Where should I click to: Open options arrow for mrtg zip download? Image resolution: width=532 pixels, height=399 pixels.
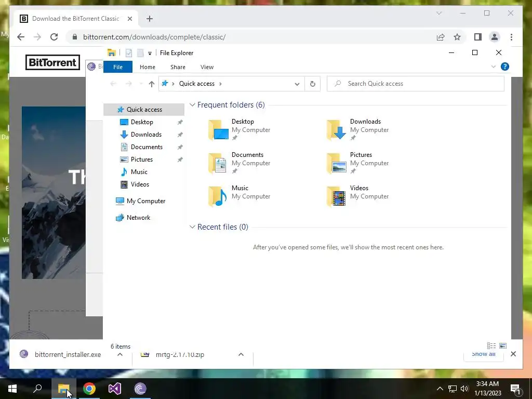tap(241, 354)
